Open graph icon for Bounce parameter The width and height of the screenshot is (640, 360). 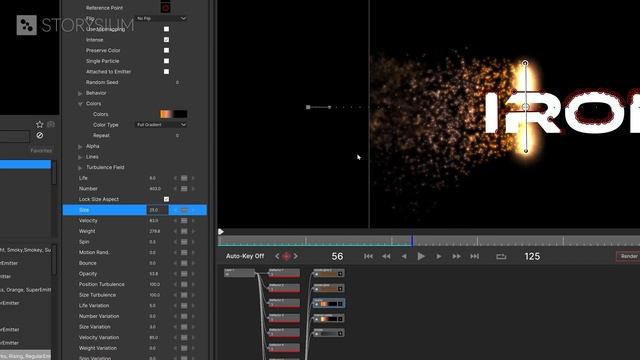(x=184, y=263)
